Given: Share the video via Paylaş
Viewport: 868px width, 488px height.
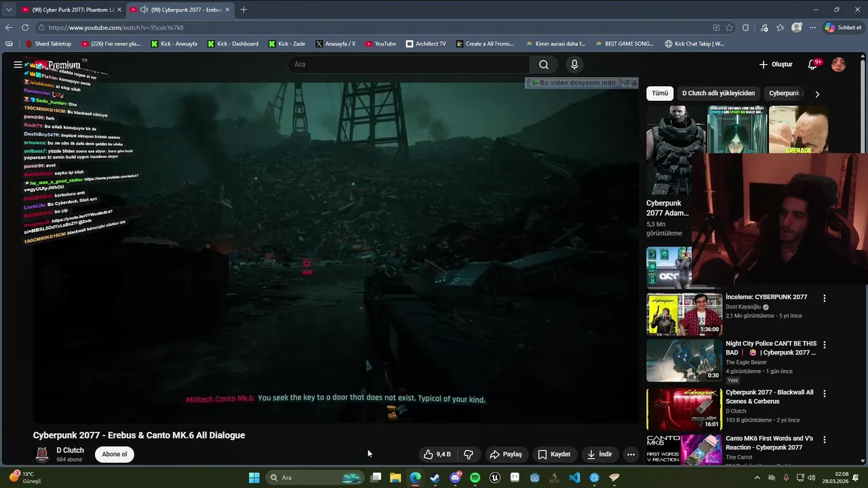Looking at the screenshot, I should coord(506,454).
